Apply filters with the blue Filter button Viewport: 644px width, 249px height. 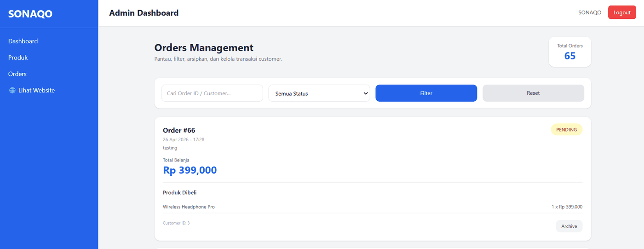tap(426, 93)
